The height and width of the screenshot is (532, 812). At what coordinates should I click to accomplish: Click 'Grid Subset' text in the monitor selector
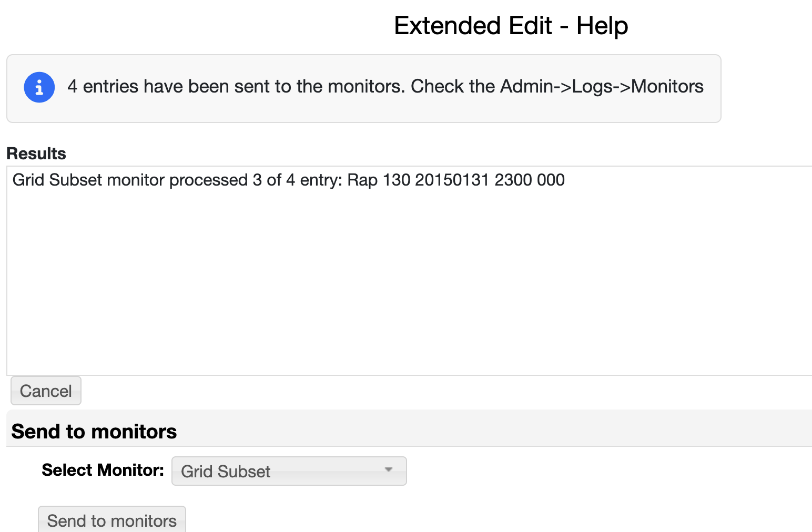click(226, 472)
